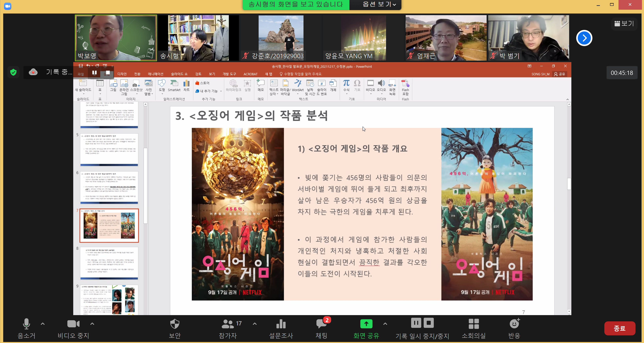Select 박보영 participant video thumbnail

[x=116, y=38]
